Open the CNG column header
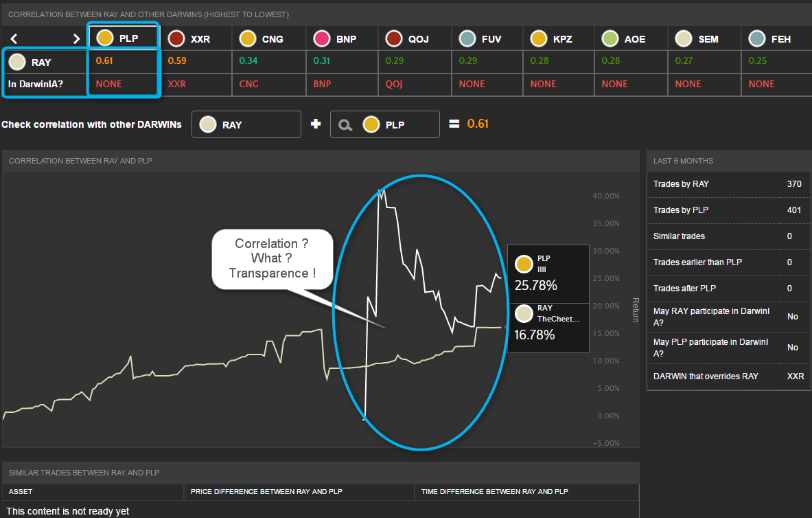The height and width of the screenshot is (518, 812). point(269,38)
